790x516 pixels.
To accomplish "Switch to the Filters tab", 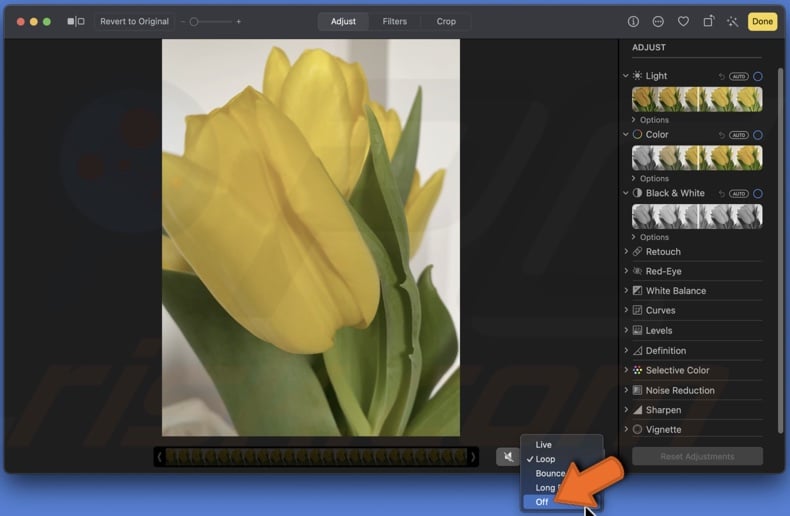I will (x=394, y=21).
